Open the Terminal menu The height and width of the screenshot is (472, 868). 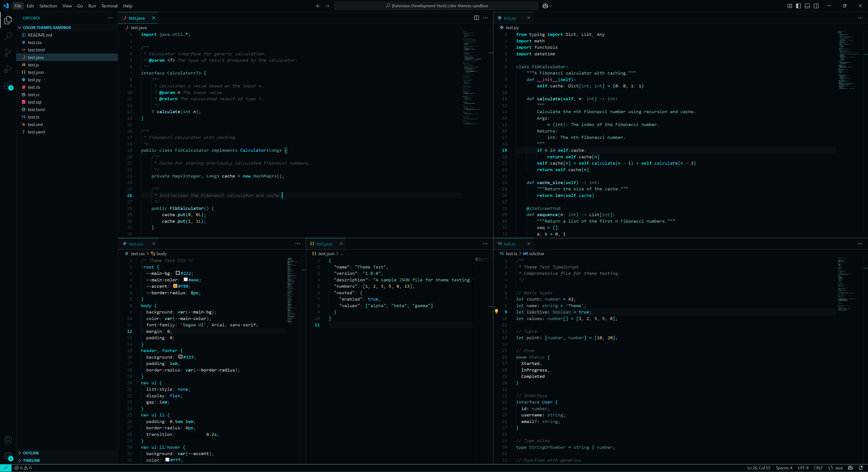(109, 6)
